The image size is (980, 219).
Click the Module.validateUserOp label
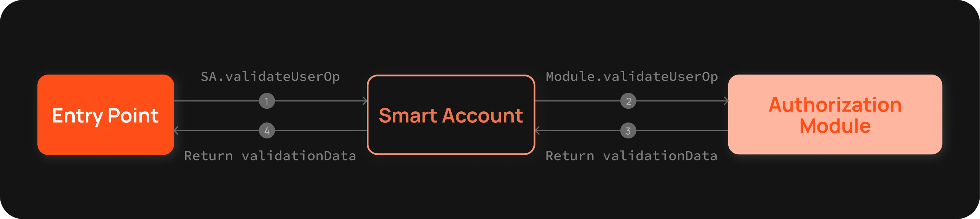point(631,77)
